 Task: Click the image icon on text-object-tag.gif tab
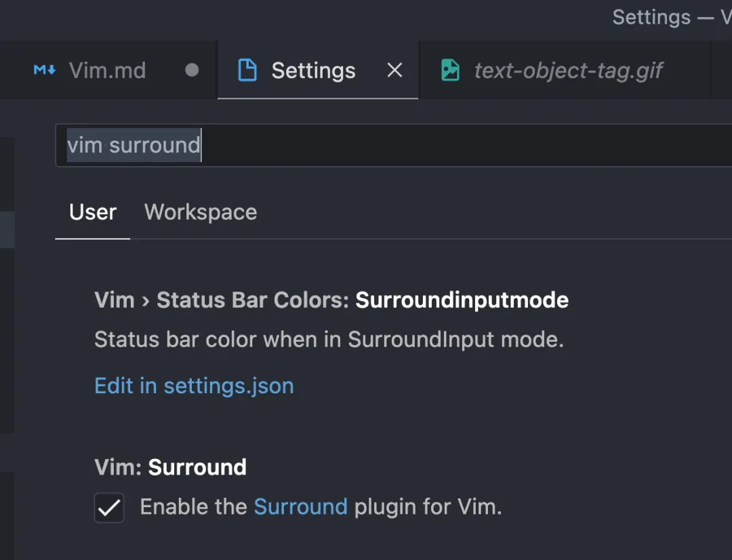[451, 71]
